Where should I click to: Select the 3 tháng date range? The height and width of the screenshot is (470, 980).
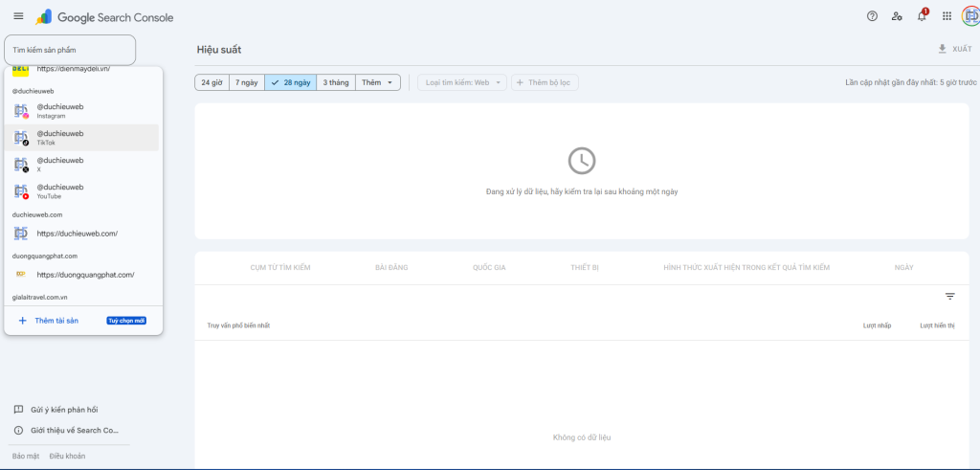click(336, 82)
